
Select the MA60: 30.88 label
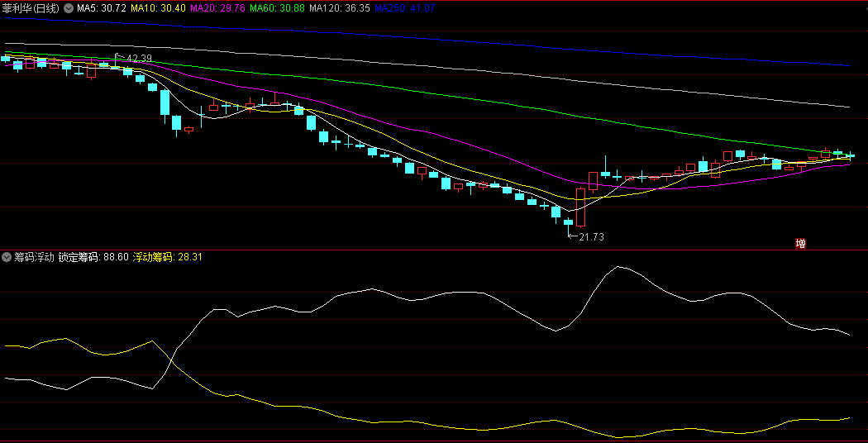277,8
